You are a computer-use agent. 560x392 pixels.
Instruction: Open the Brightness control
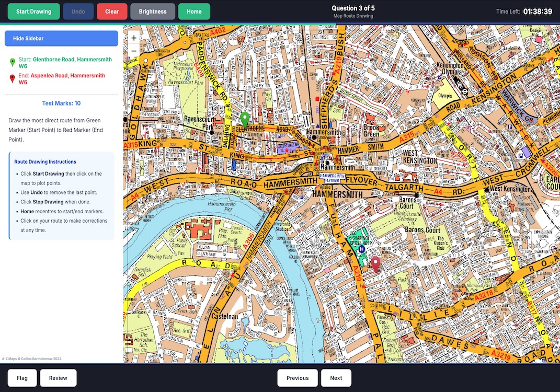pyautogui.click(x=153, y=11)
